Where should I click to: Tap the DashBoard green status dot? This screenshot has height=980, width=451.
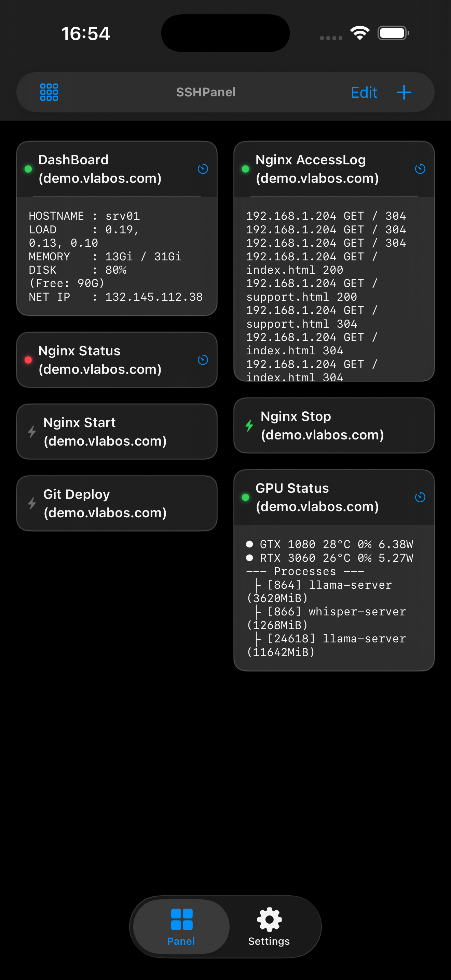point(28,169)
